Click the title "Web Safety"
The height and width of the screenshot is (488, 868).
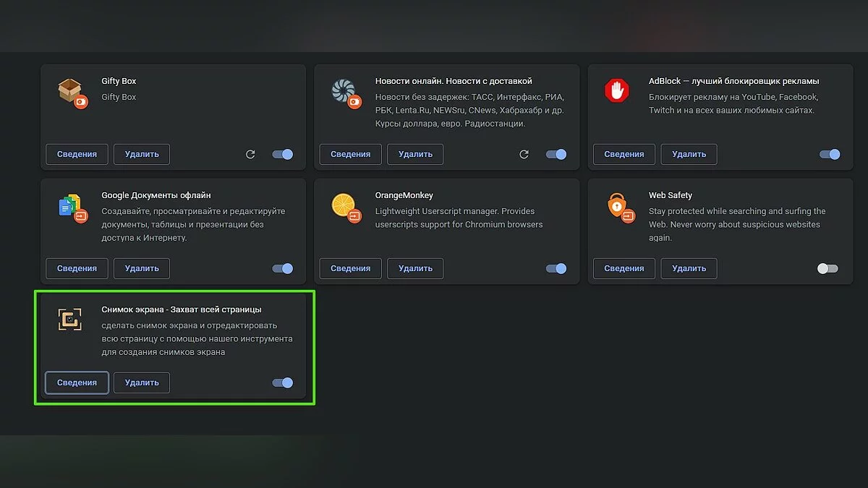coord(671,195)
